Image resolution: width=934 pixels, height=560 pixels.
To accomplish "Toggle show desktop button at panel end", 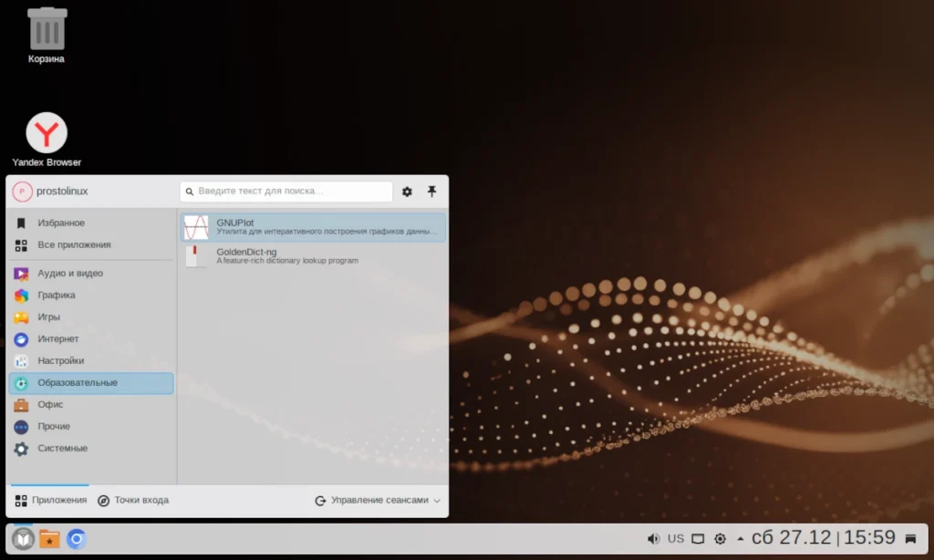I will click(910, 538).
